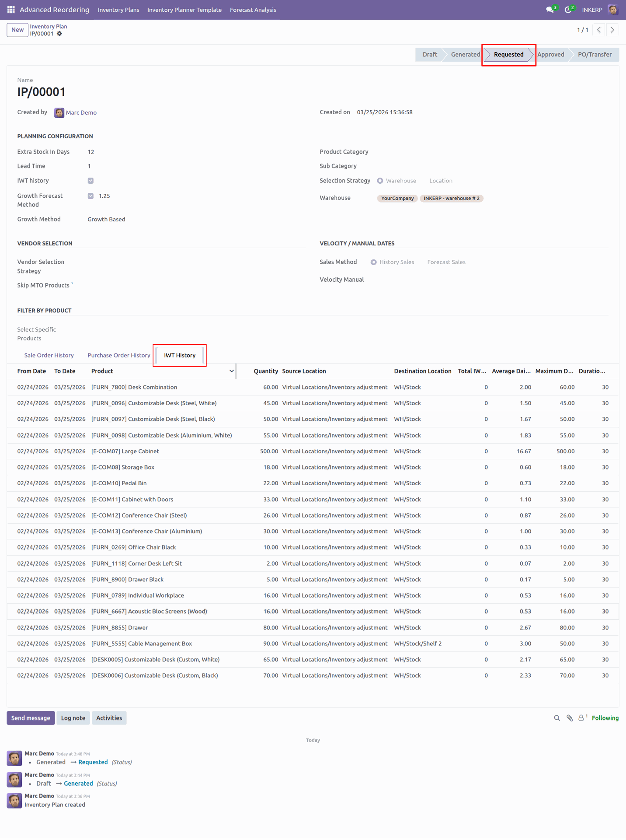Screen dimensions: 626x840
Task: Switch to Sale Order History tab
Action: tap(49, 355)
